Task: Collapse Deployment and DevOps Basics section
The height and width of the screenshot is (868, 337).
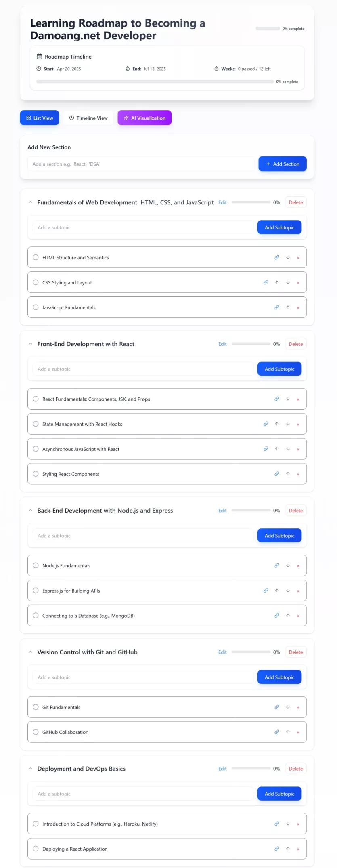Action: pyautogui.click(x=30, y=769)
